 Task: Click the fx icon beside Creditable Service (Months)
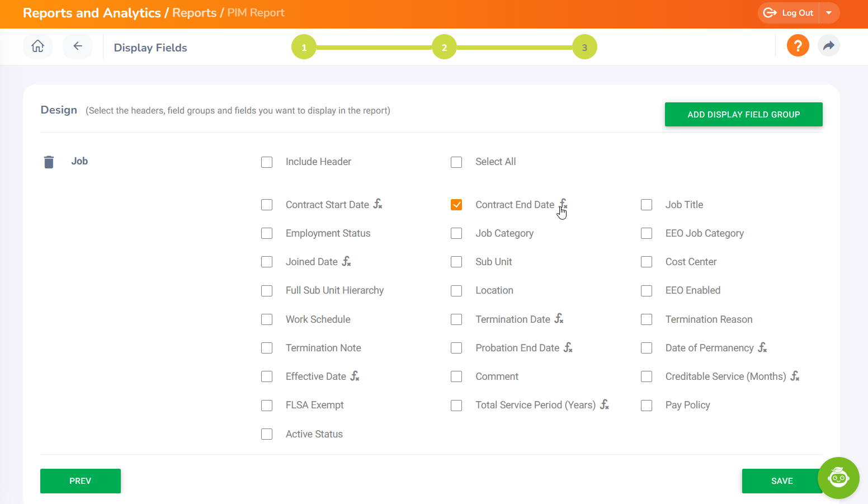coord(795,376)
